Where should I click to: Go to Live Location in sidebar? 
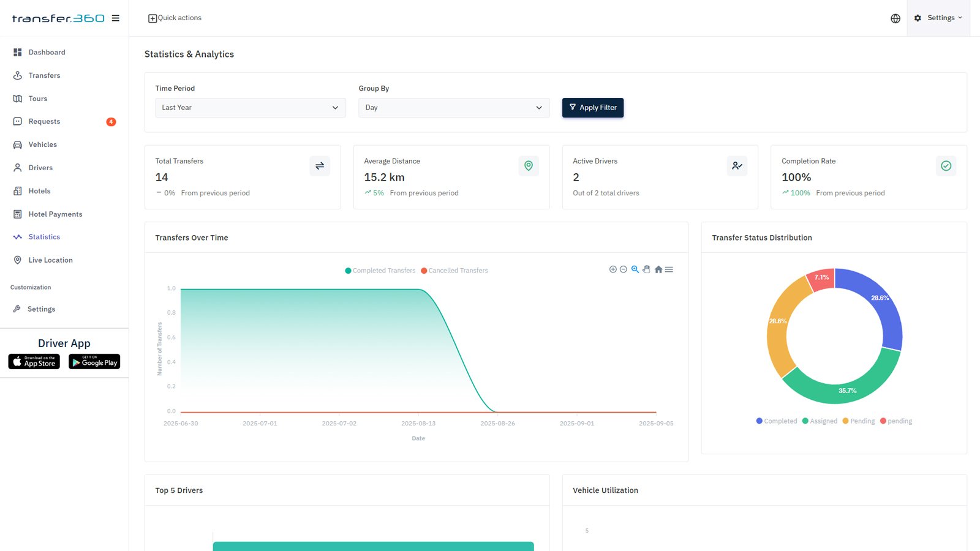pos(50,260)
